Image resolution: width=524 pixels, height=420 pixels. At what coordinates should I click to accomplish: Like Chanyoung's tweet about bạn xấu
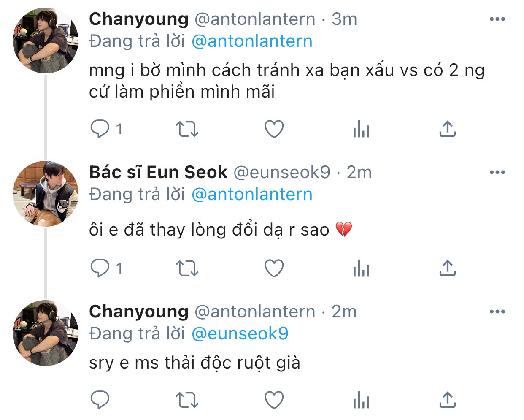274,129
